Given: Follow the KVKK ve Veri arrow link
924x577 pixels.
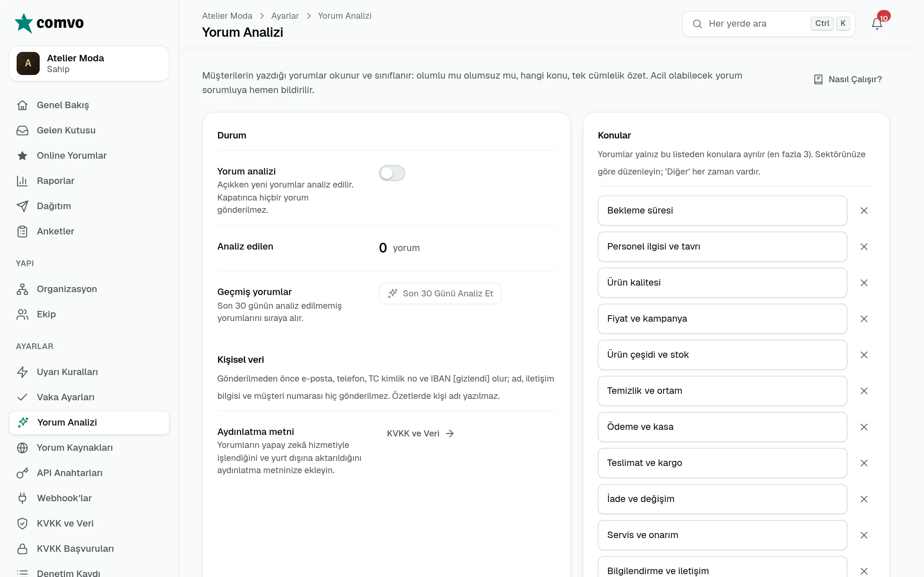Looking at the screenshot, I should tap(420, 433).
